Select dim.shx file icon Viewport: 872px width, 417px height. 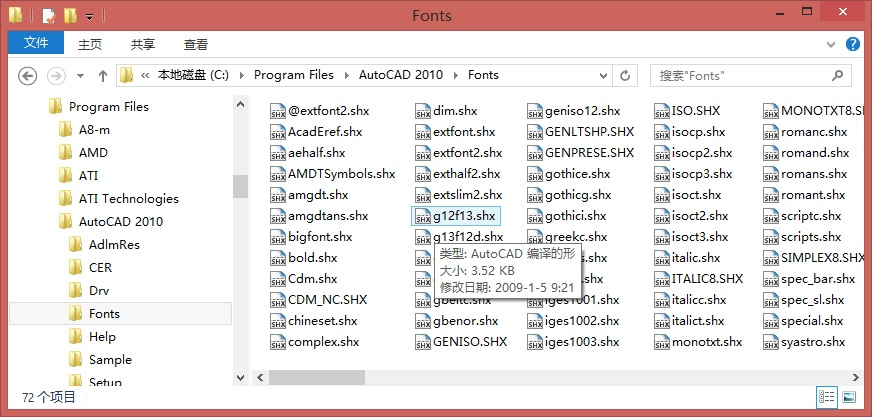coord(423,111)
